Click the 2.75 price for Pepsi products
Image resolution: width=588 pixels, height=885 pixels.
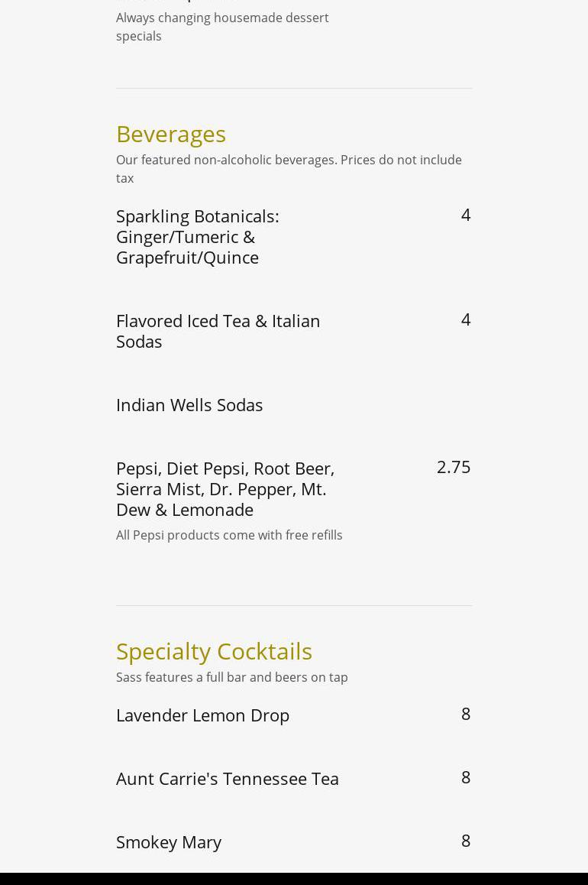[454, 467]
